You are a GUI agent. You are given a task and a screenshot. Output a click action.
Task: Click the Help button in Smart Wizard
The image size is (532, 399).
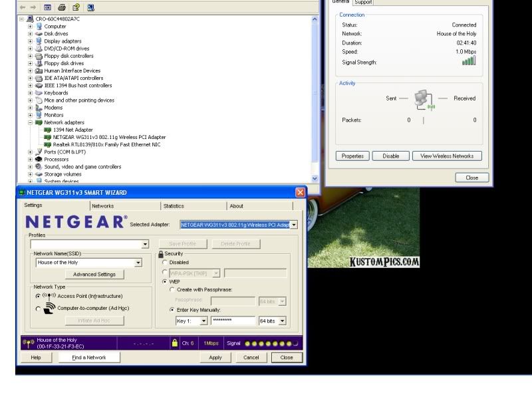coord(36,358)
